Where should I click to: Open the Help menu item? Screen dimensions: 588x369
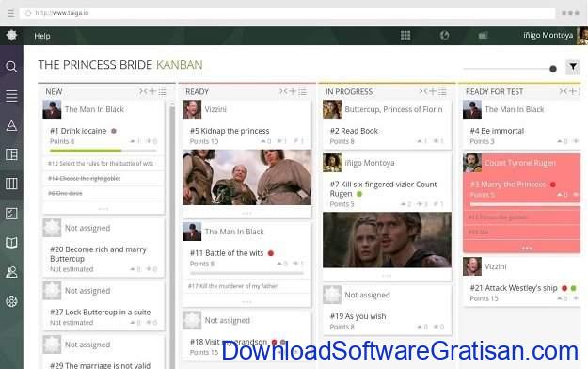pos(42,36)
